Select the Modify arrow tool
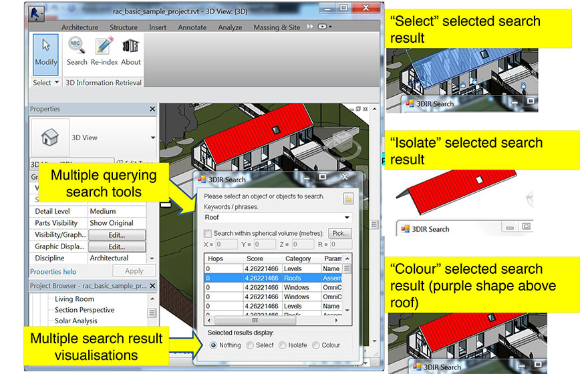This screenshot has width=588, height=374. [45, 53]
